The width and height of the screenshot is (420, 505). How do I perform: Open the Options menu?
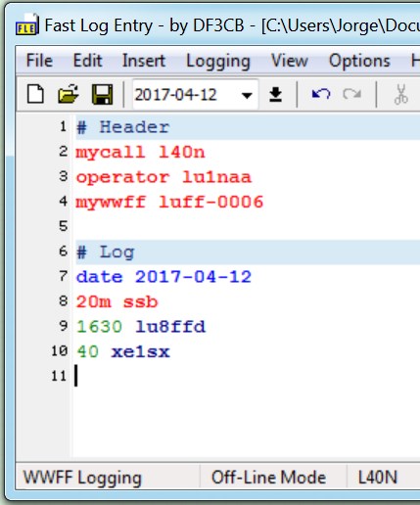tap(359, 61)
